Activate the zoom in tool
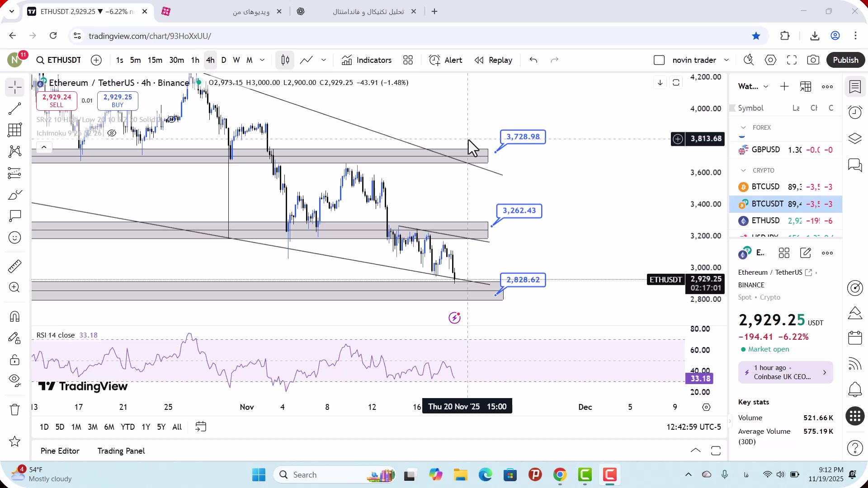 [14, 287]
